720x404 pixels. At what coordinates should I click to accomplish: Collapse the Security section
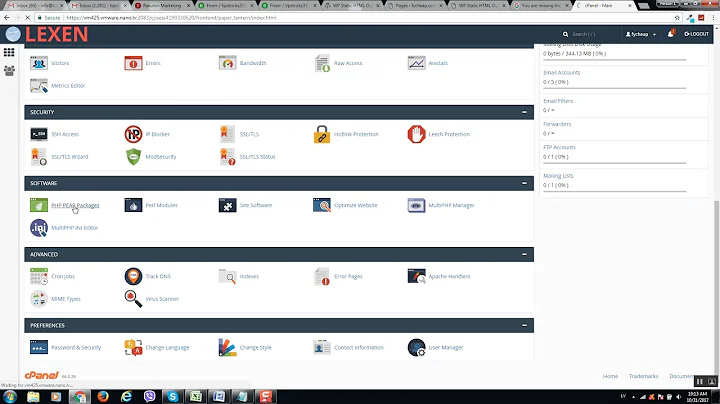click(524, 112)
